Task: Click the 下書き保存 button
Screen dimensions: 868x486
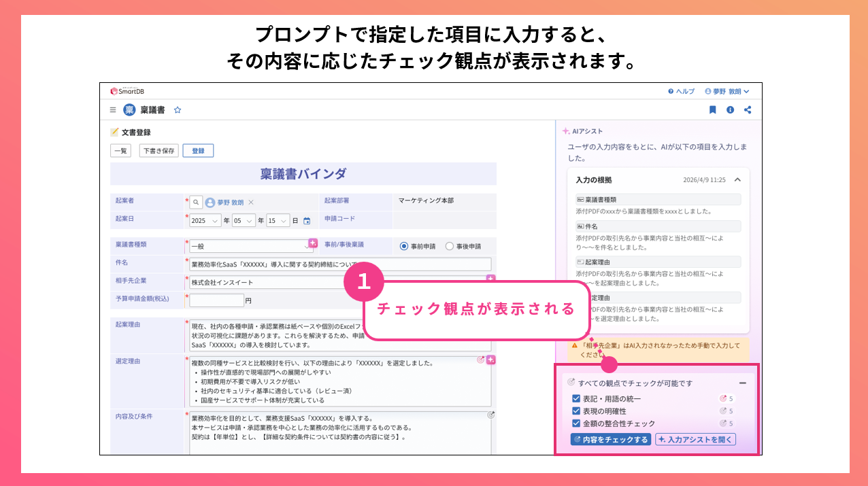Action: click(159, 151)
